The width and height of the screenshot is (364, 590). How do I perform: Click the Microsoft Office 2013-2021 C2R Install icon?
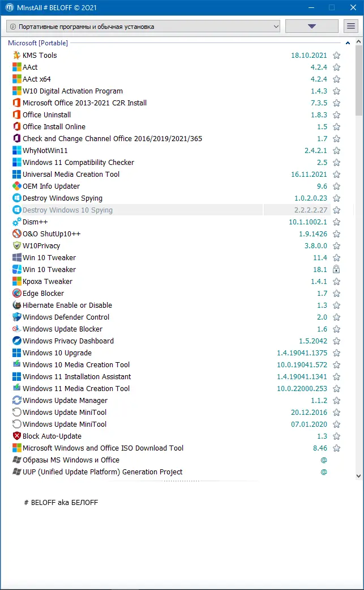(16, 103)
